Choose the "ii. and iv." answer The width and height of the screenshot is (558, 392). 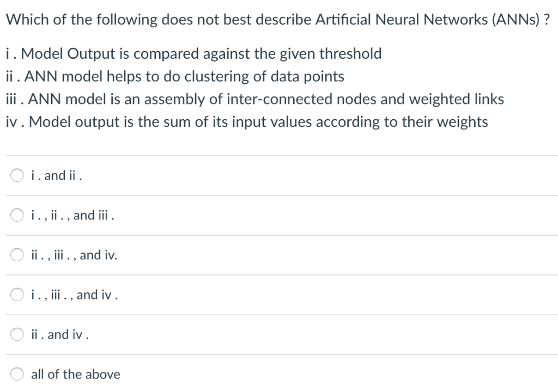tap(17, 334)
